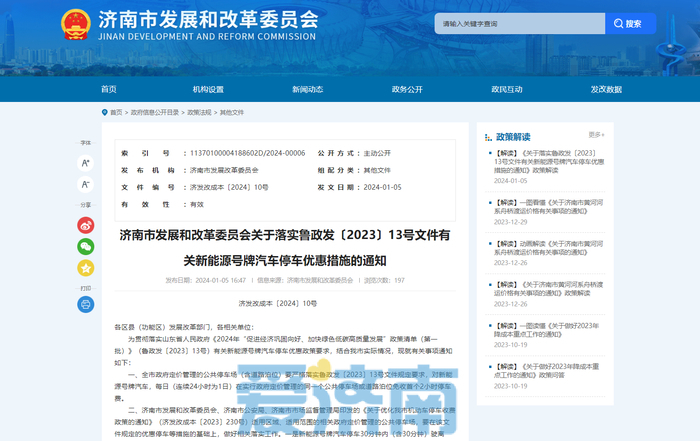Click the 有效 validity value

[197, 204]
